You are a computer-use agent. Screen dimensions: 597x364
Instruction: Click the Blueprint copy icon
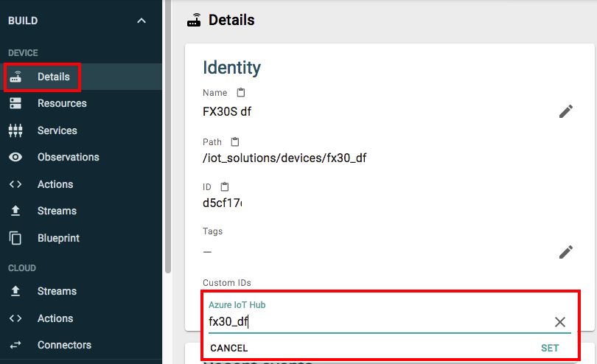(x=15, y=238)
